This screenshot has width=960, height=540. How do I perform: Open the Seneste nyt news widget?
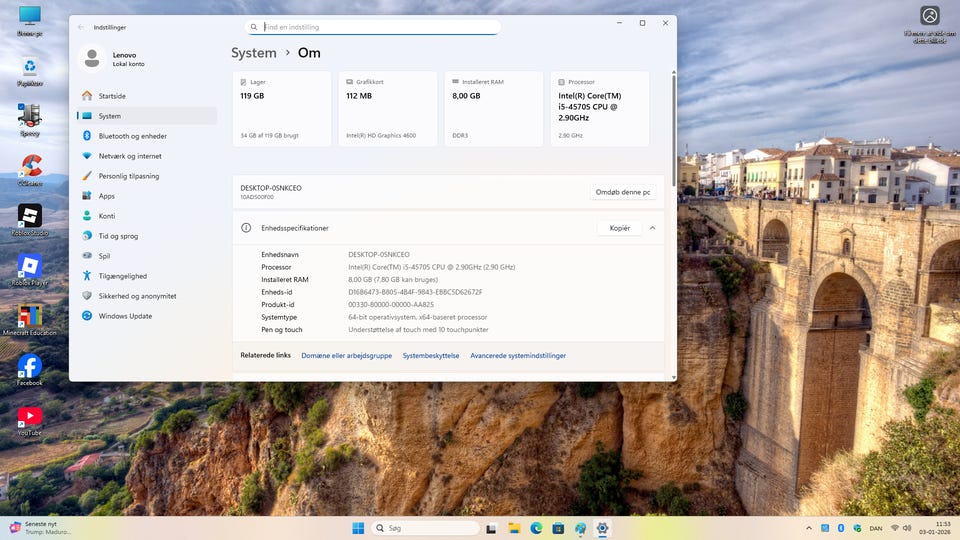click(x=40, y=528)
